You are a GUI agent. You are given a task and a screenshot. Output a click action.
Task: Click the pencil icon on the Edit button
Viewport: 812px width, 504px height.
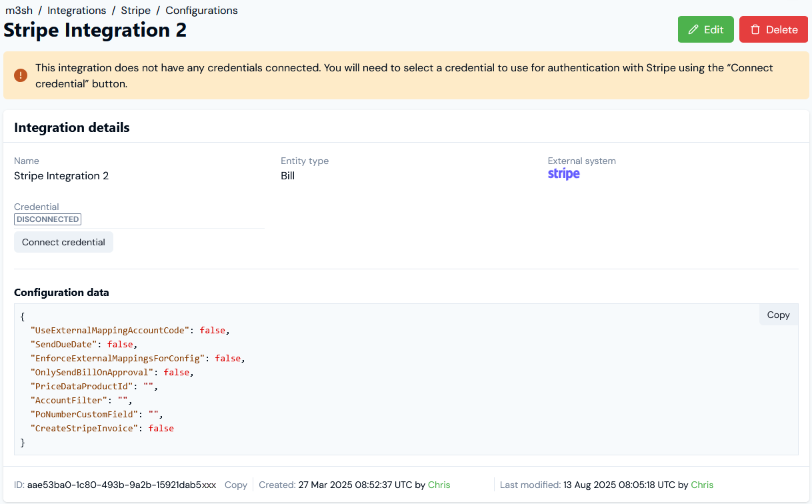point(693,29)
